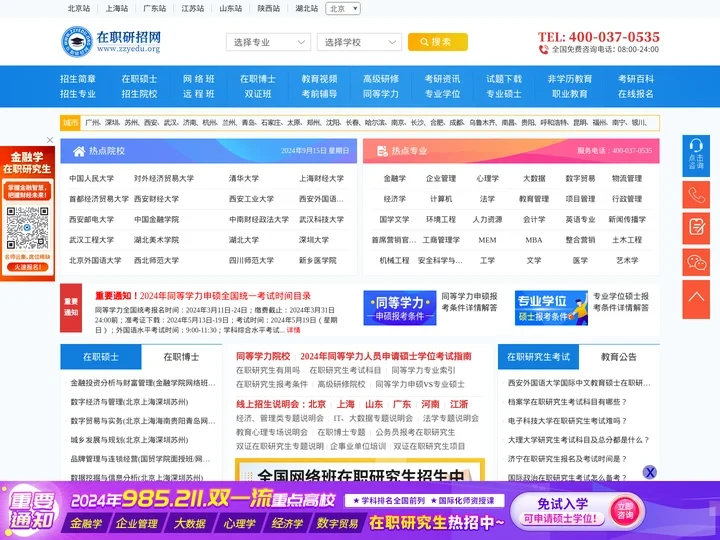Go to 广东站 in top bar

click(155, 9)
